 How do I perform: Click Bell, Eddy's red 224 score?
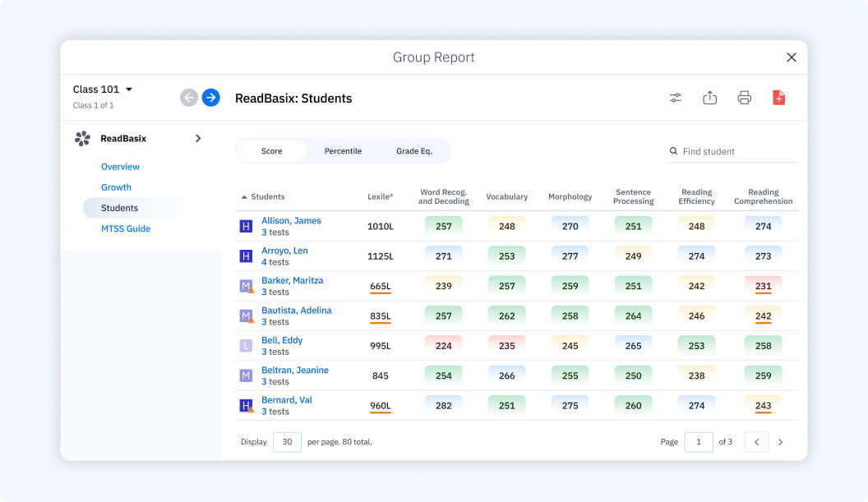(x=443, y=346)
